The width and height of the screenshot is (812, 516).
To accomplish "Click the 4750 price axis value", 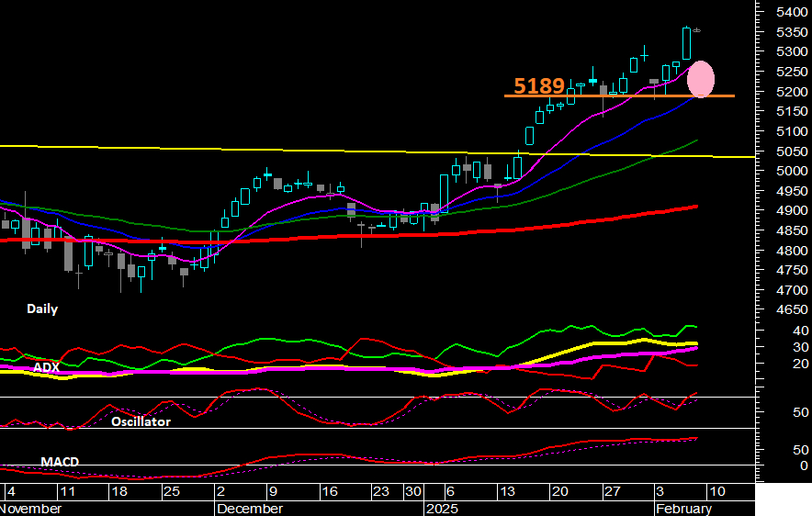I will (792, 270).
